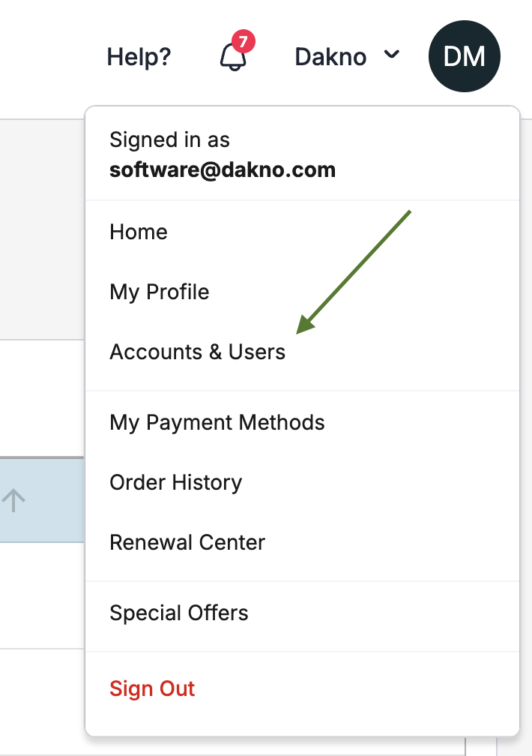Click the DM user avatar circle

tap(464, 56)
